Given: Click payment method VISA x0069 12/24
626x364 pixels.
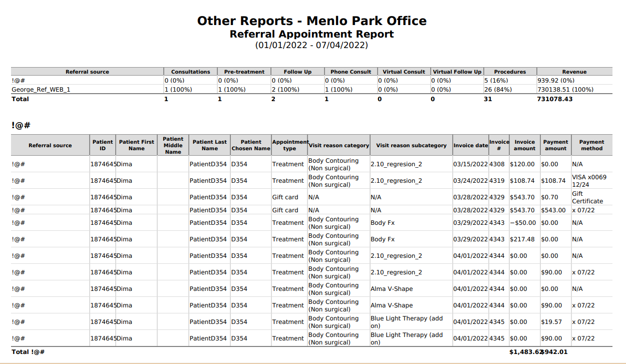Looking at the screenshot, I should pos(589,181).
